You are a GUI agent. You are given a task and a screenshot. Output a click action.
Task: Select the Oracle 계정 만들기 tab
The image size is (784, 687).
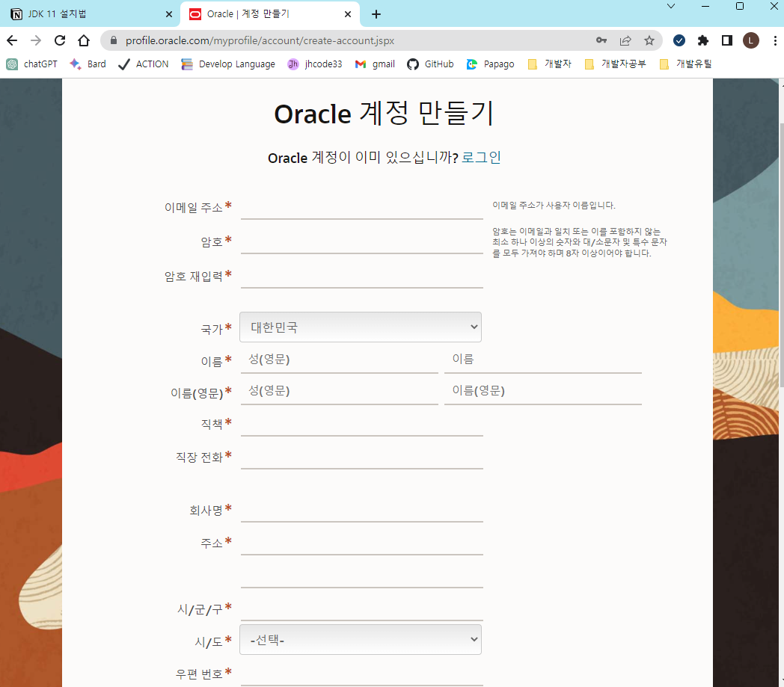pyautogui.click(x=269, y=14)
